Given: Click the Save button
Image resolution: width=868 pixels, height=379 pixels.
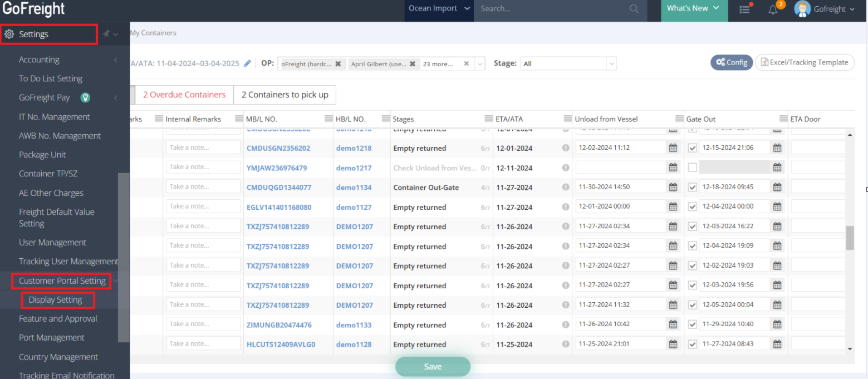Looking at the screenshot, I should tap(433, 367).
